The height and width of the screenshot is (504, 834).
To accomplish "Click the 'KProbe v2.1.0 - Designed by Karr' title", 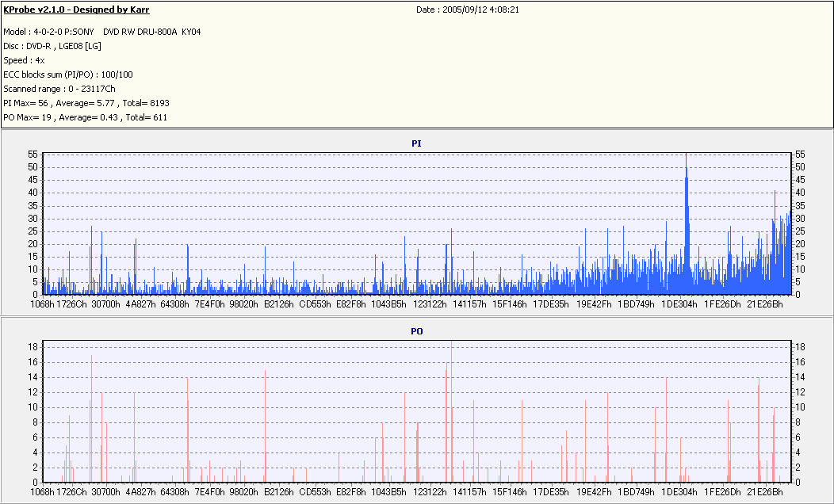I will (x=77, y=10).
